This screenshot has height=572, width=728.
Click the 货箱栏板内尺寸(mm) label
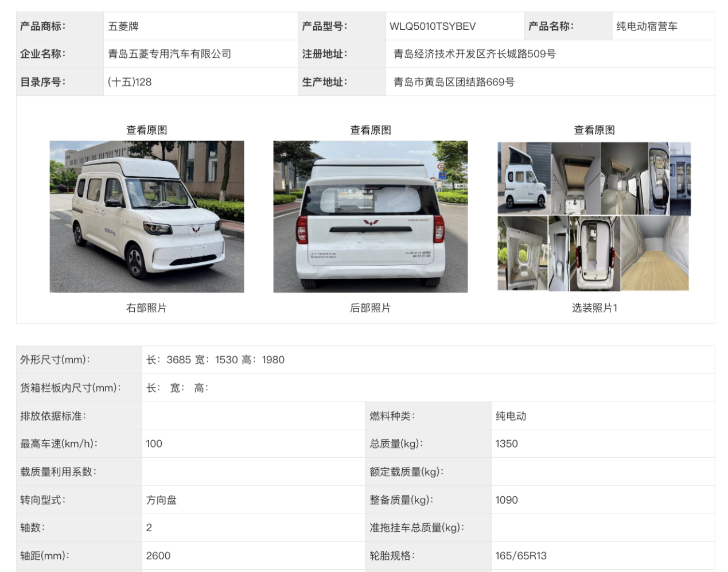[x=71, y=388]
